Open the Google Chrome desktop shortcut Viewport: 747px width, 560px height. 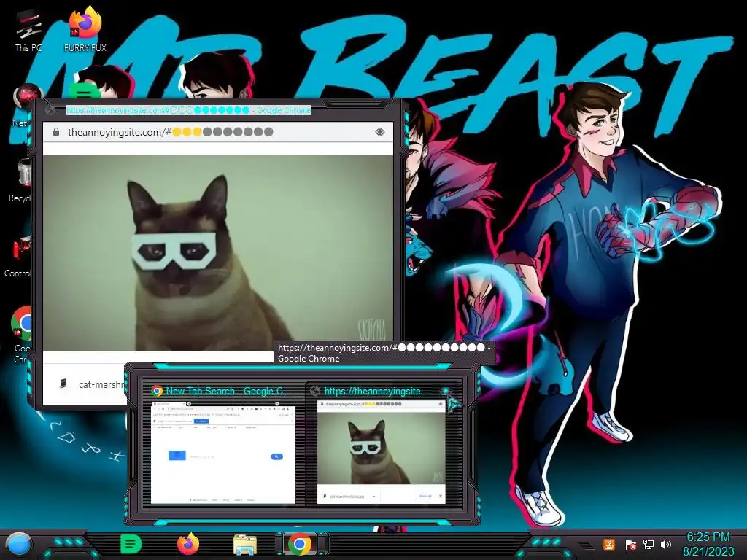[21, 334]
